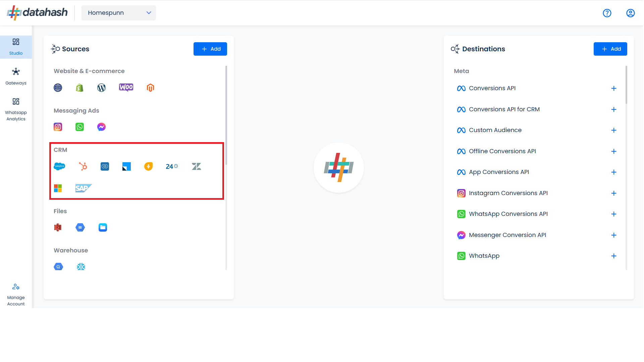Click the App Conversions API label
This screenshot has width=644, height=362.
499,172
